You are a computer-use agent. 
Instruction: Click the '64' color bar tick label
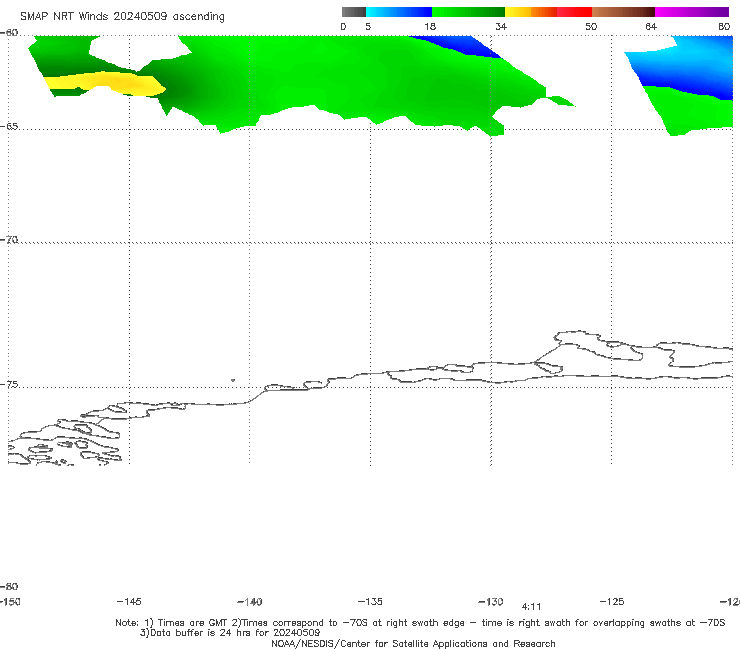(x=651, y=26)
